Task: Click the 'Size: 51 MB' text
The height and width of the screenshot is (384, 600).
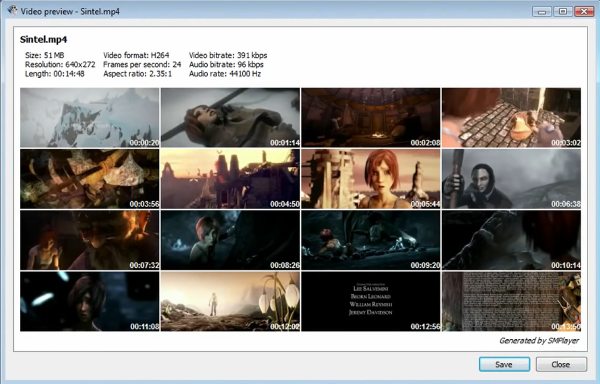Action: click(45, 55)
